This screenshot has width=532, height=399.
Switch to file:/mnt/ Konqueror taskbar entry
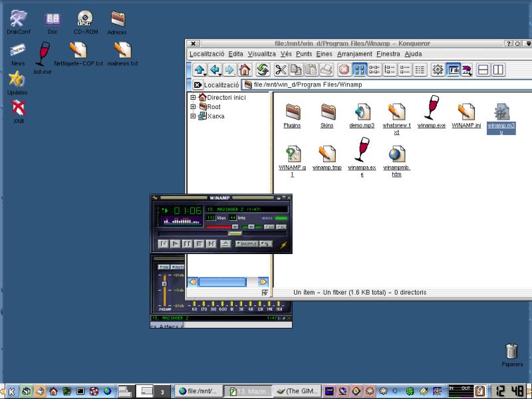[x=200, y=391]
